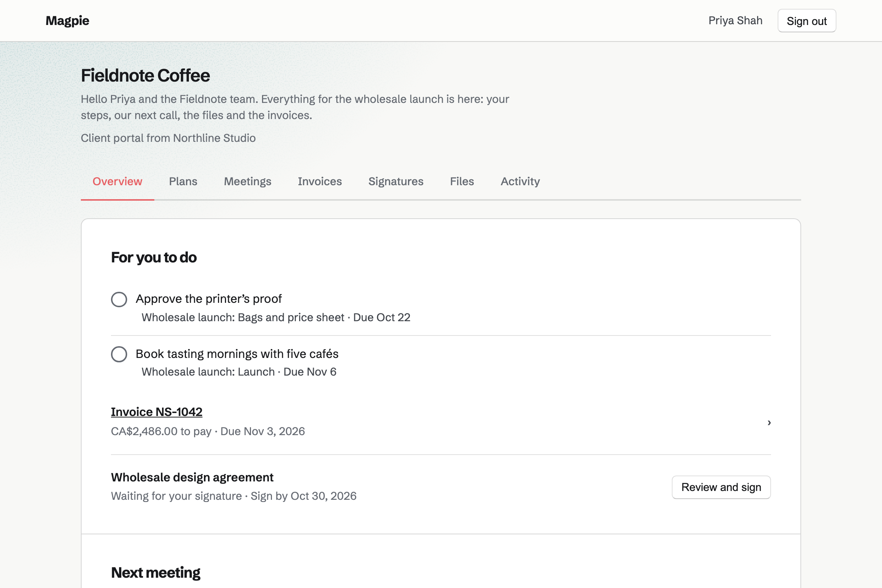
Task: Click 'Wholesale launch: Bags and price sheet' detail
Action: click(243, 318)
